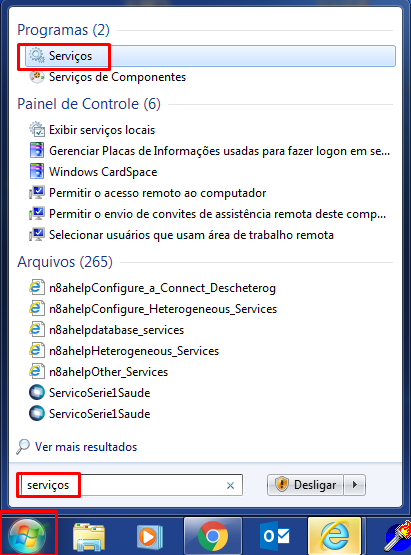Clear the search box with X
This screenshot has height=555, width=411.
click(230, 486)
